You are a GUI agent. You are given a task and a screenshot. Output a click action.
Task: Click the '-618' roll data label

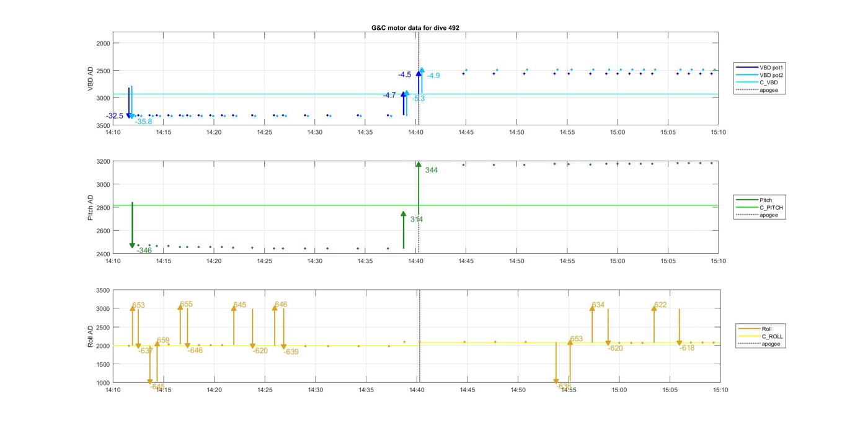[687, 348]
